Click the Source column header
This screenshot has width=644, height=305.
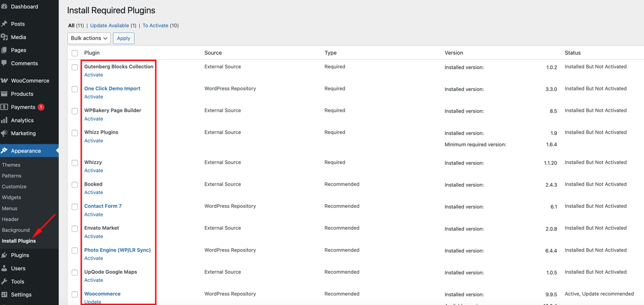(x=213, y=53)
